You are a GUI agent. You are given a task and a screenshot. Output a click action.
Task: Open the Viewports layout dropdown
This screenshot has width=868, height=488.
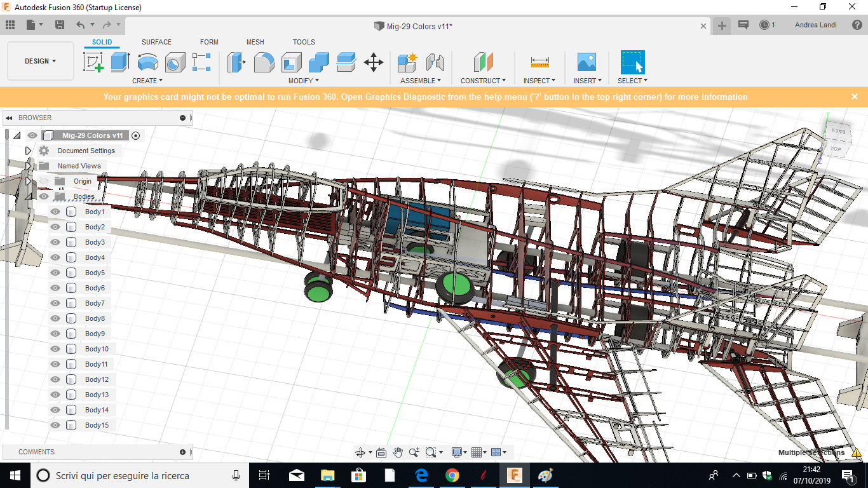499,452
